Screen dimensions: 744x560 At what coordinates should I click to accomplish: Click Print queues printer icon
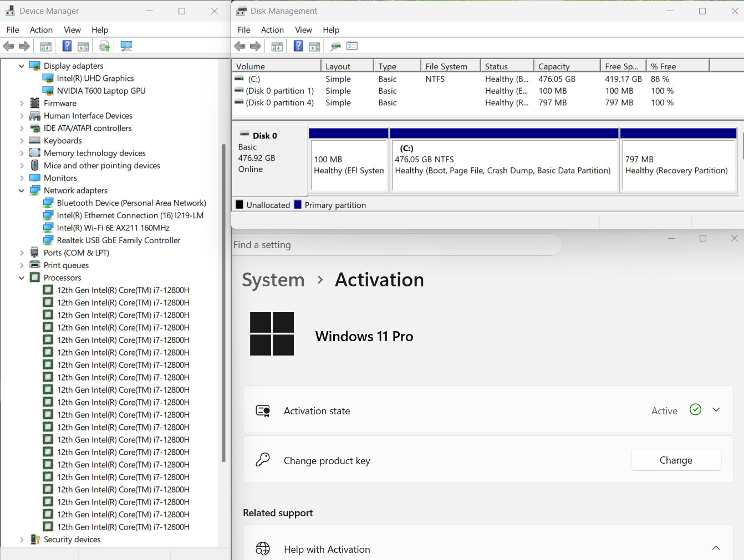pos(35,265)
